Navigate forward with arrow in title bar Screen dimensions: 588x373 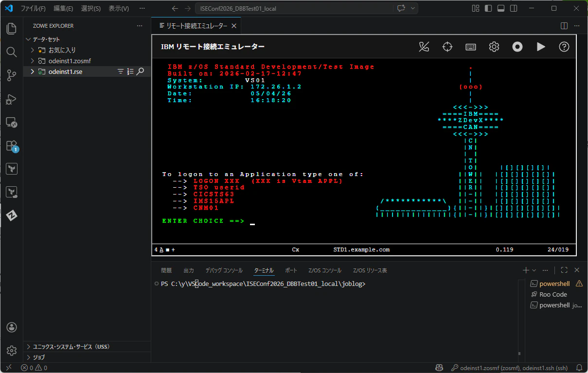188,8
